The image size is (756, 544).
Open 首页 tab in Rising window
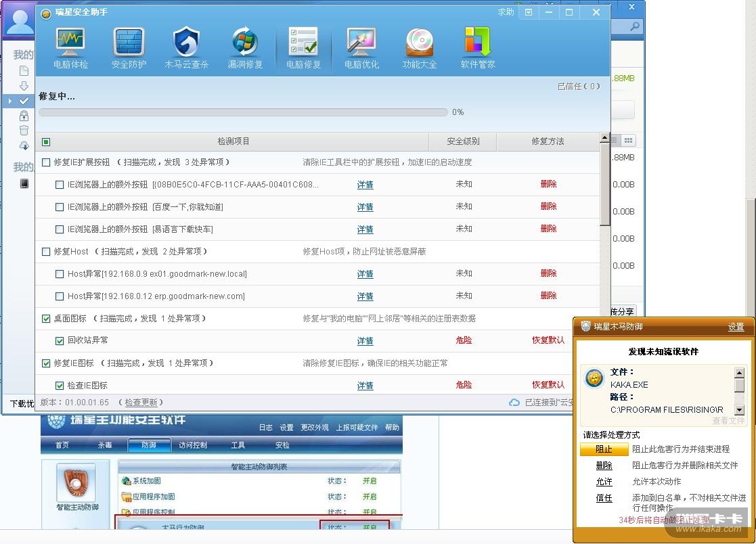click(x=62, y=445)
